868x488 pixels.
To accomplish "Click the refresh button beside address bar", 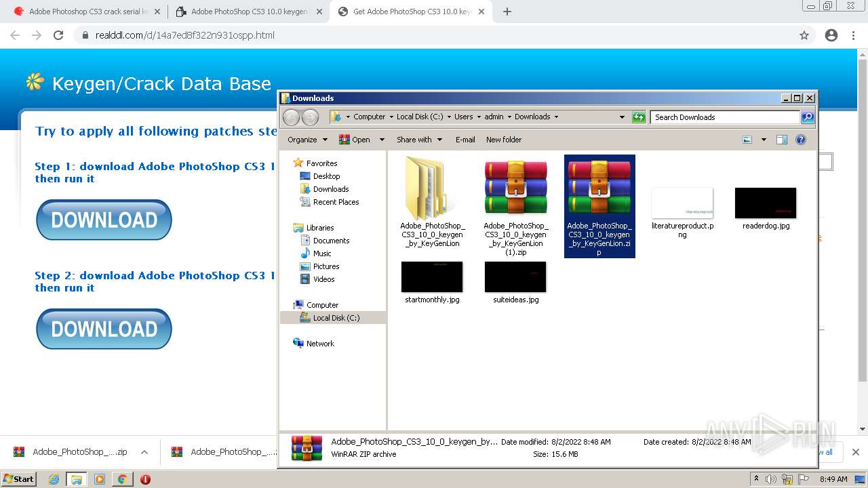I will tap(639, 117).
